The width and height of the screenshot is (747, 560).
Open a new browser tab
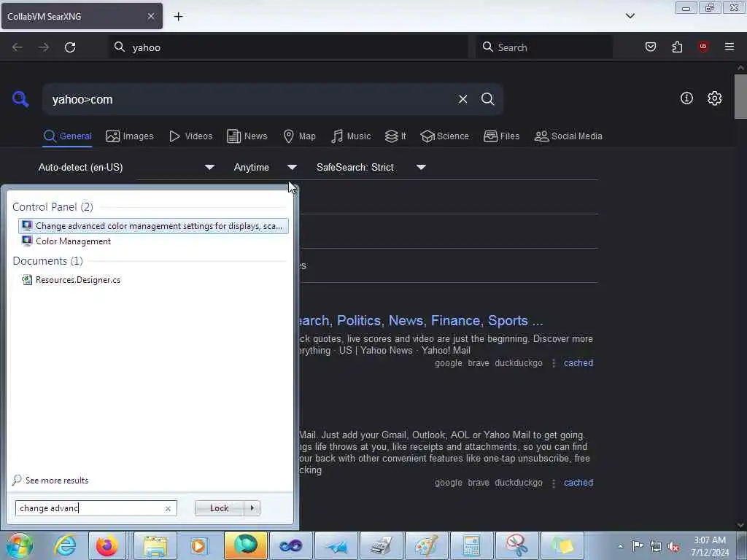pos(178,17)
